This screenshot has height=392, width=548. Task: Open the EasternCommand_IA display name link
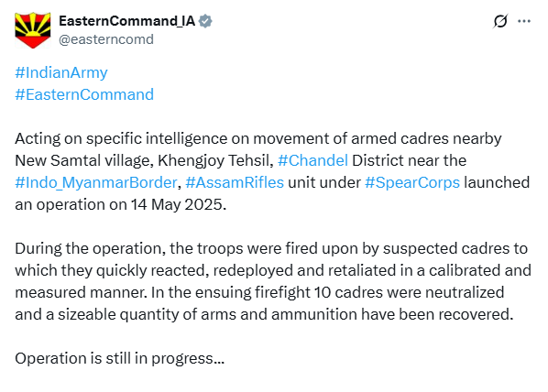click(x=126, y=21)
